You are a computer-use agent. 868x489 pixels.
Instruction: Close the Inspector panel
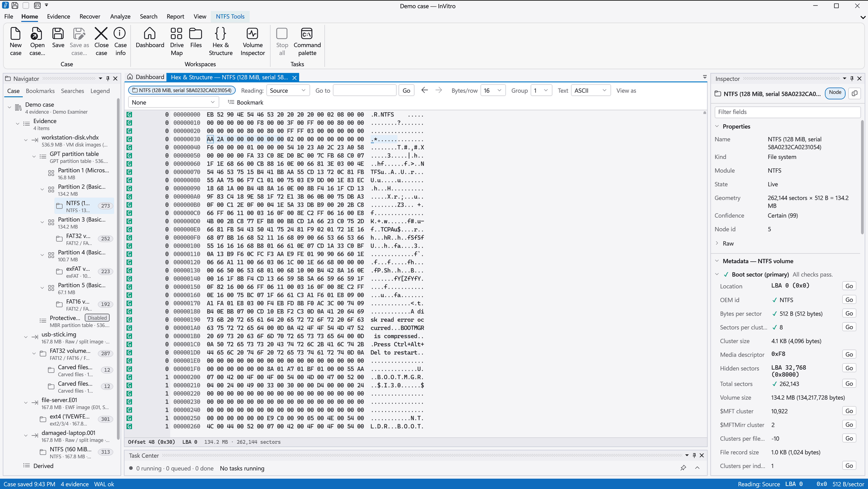pyautogui.click(x=859, y=79)
